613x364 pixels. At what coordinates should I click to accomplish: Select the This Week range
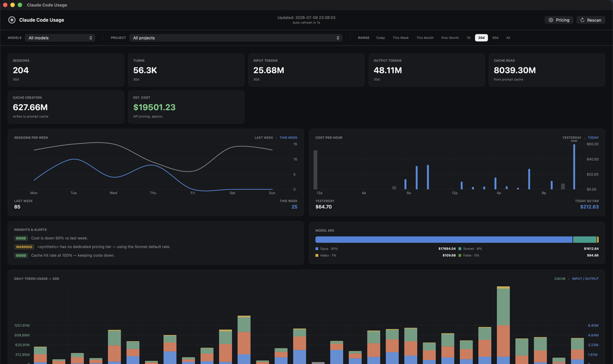coord(401,38)
